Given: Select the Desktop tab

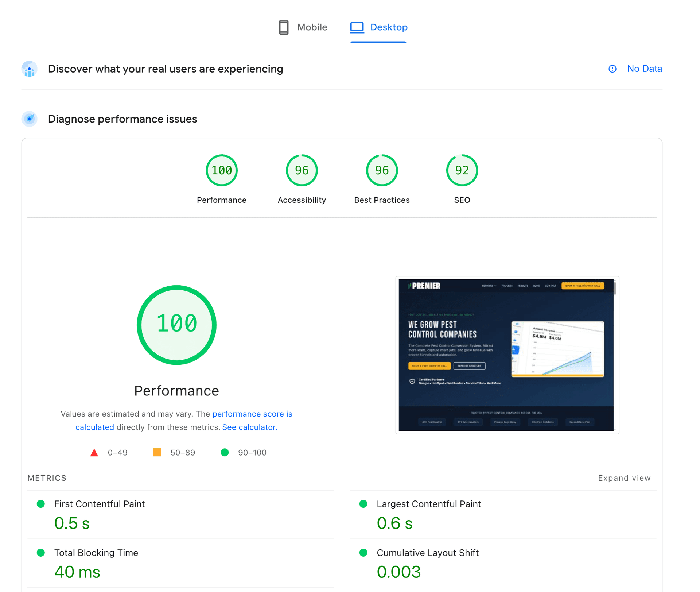Looking at the screenshot, I should pyautogui.click(x=389, y=27).
